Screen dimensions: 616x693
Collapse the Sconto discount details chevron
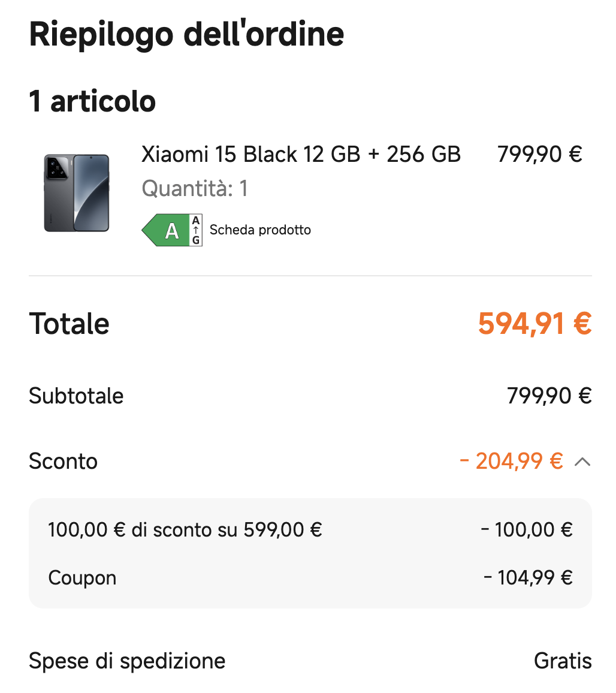[582, 462]
